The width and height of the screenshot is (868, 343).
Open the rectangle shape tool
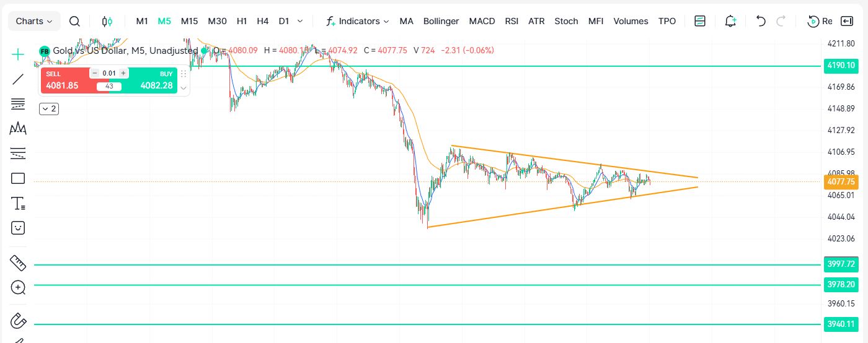click(18, 178)
